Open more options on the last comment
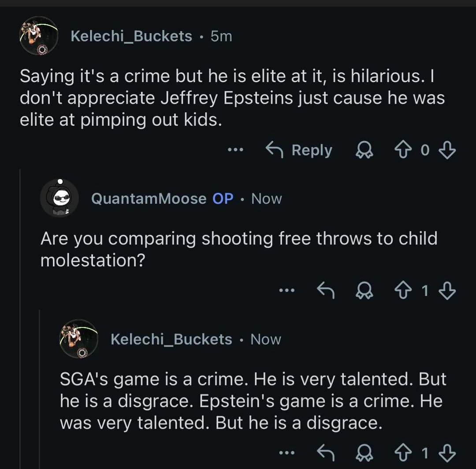476x469 pixels. click(286, 453)
